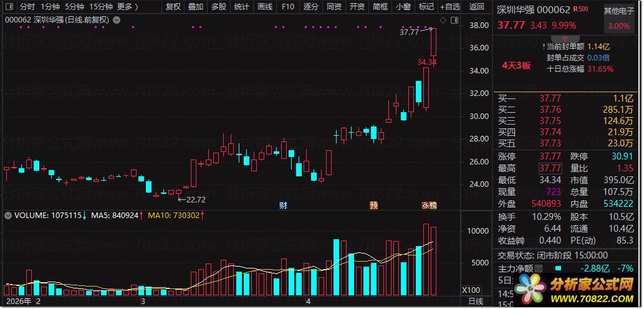Toggle the right panel layout icon
This screenshot has height=309, width=644.
pos(454,20)
